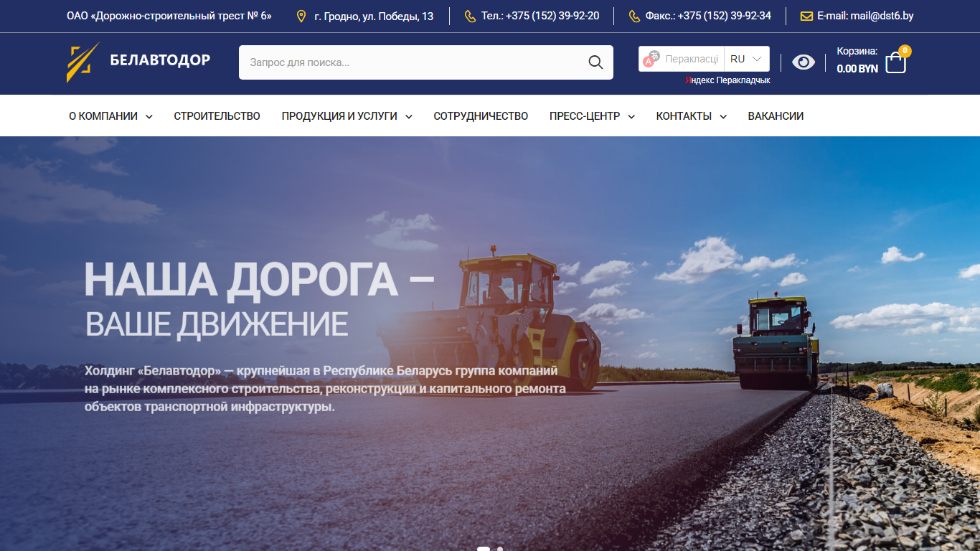Toggle the visually impaired eye icon
This screenshot has width=980, height=551.
804,62
